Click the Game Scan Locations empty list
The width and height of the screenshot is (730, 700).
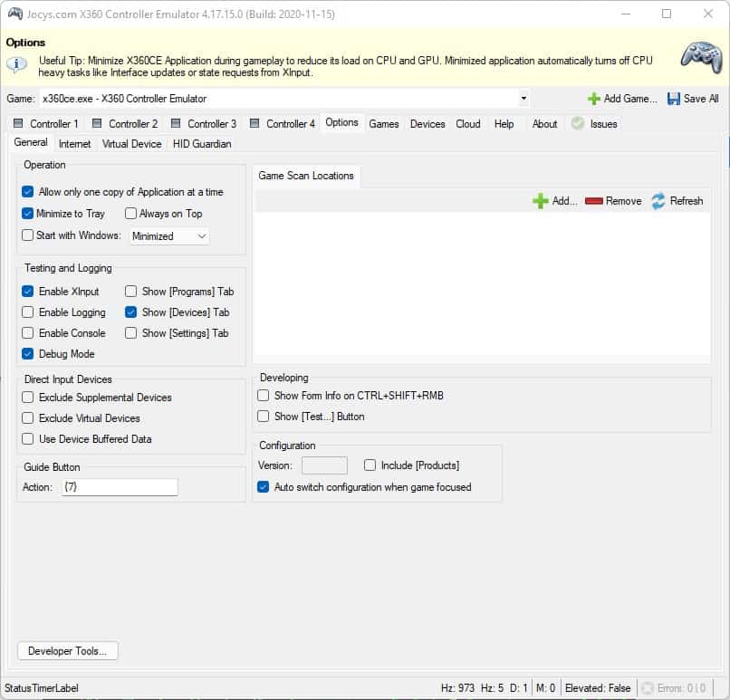[483, 285]
